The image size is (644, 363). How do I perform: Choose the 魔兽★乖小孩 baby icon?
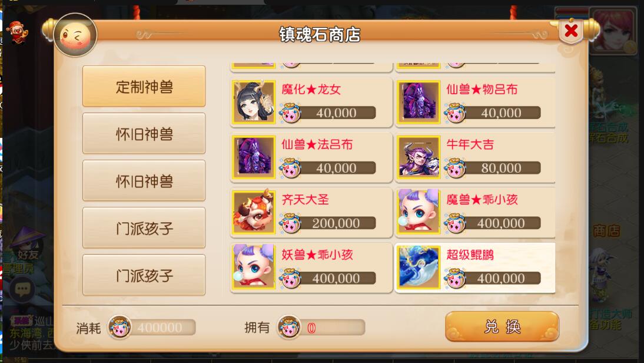(x=419, y=212)
